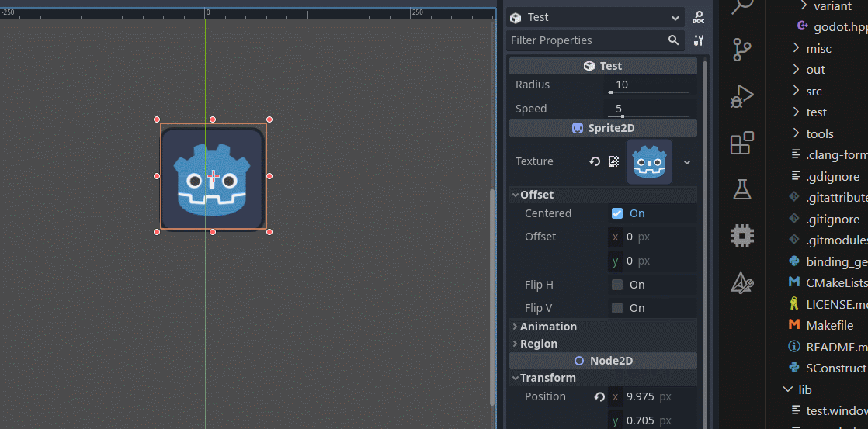868x429 pixels.
Task: Click the viewport vertical scrollbar
Action: [492, 296]
